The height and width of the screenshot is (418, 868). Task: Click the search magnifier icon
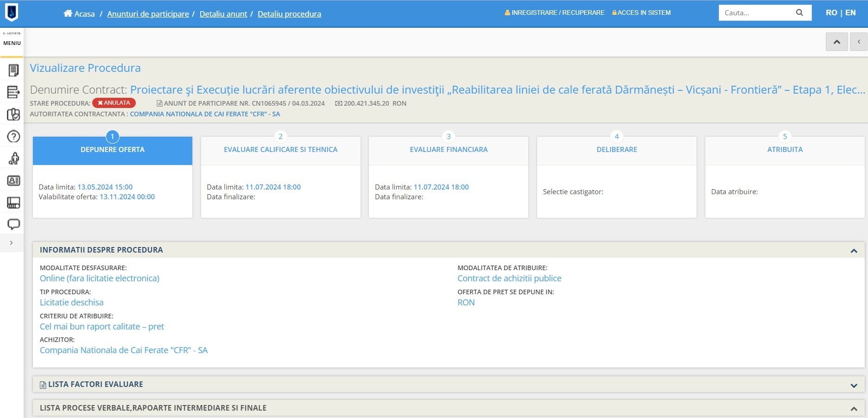pos(799,13)
